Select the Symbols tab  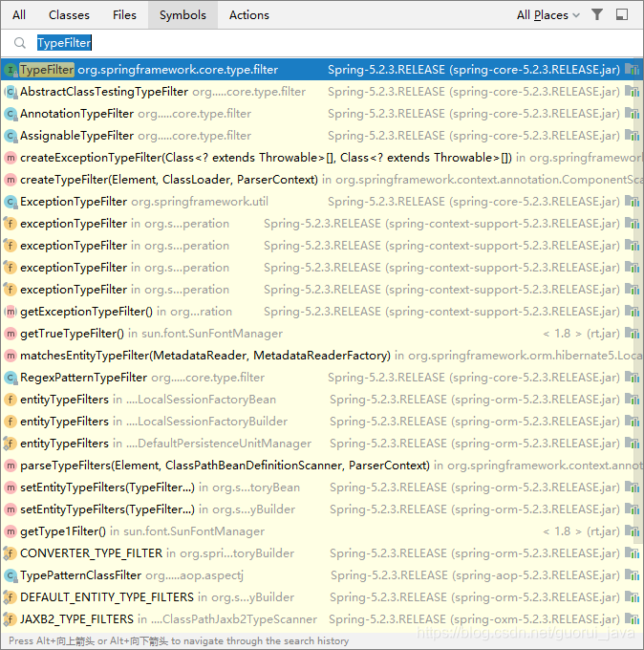pyautogui.click(x=182, y=15)
